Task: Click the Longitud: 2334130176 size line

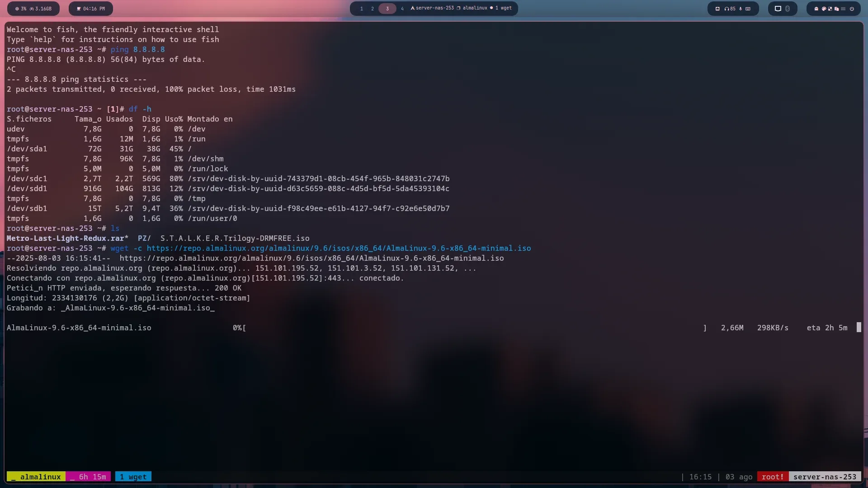Action: pos(128,298)
